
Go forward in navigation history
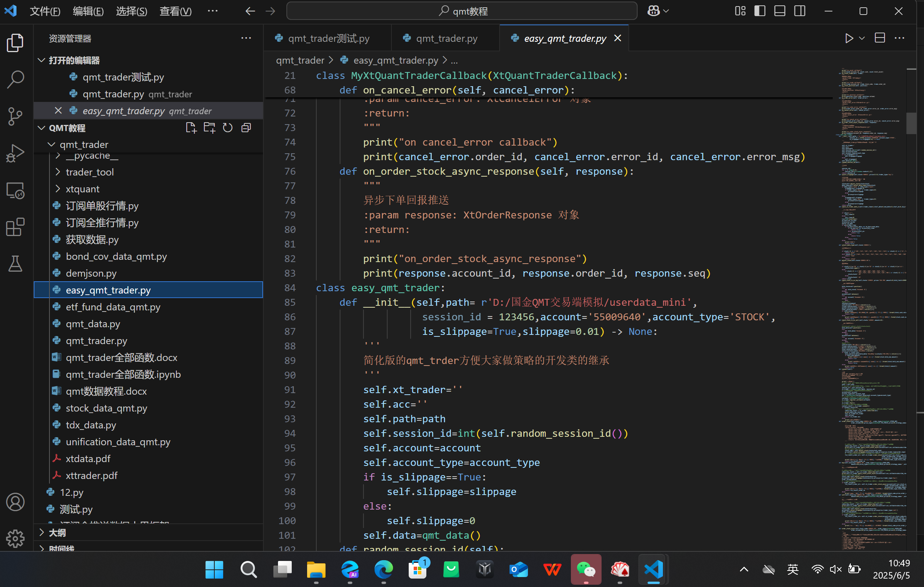point(270,11)
